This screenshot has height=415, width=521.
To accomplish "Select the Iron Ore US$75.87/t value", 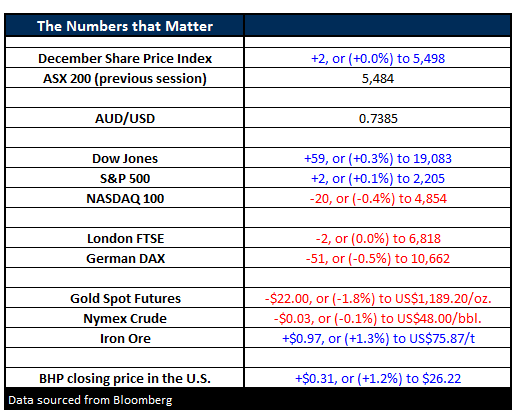I will tap(378, 339).
